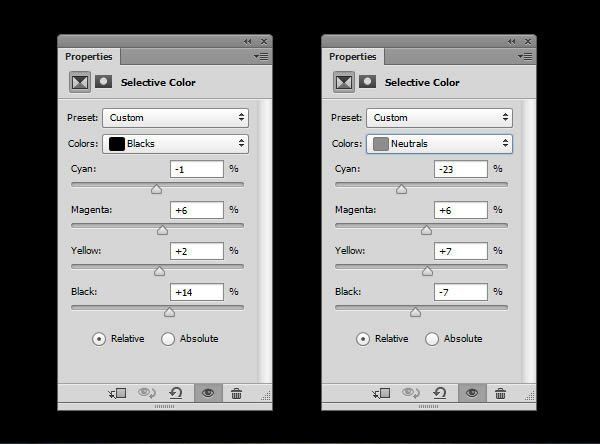Click the Cyan value field showing -23
The image size is (600, 444).
coord(461,169)
